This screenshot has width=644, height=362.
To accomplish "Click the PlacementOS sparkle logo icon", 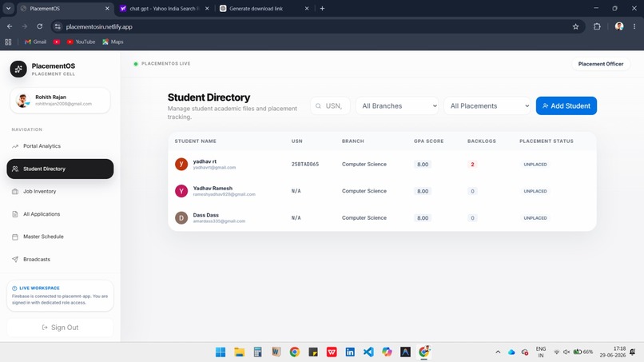I will [18, 69].
